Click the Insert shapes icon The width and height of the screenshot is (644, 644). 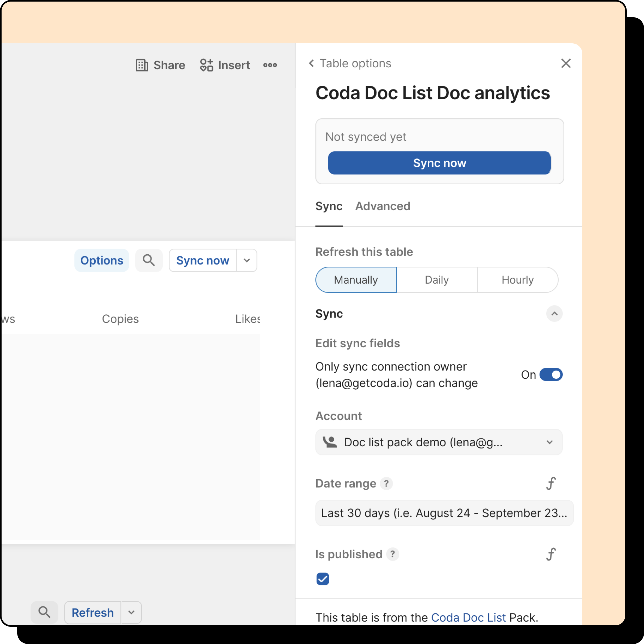coord(206,65)
